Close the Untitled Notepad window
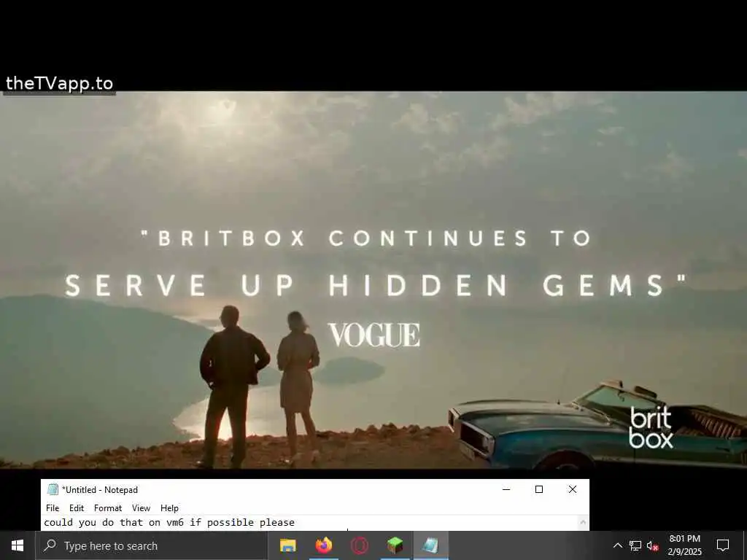Screen dimensions: 747x560 pyautogui.click(x=573, y=489)
